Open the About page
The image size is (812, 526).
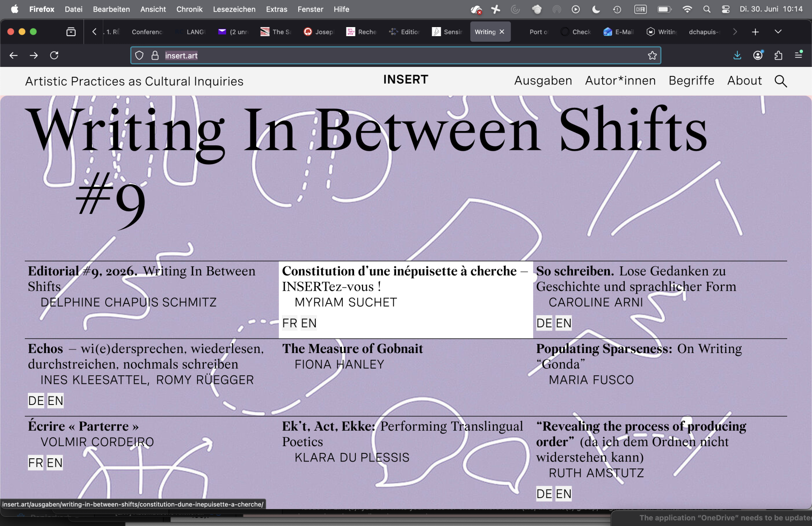(744, 81)
